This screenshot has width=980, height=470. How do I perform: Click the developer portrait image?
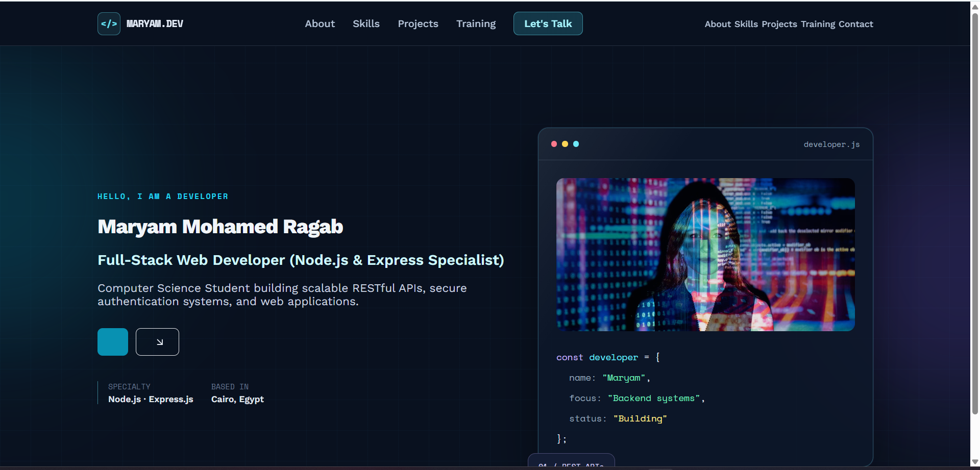(x=705, y=255)
